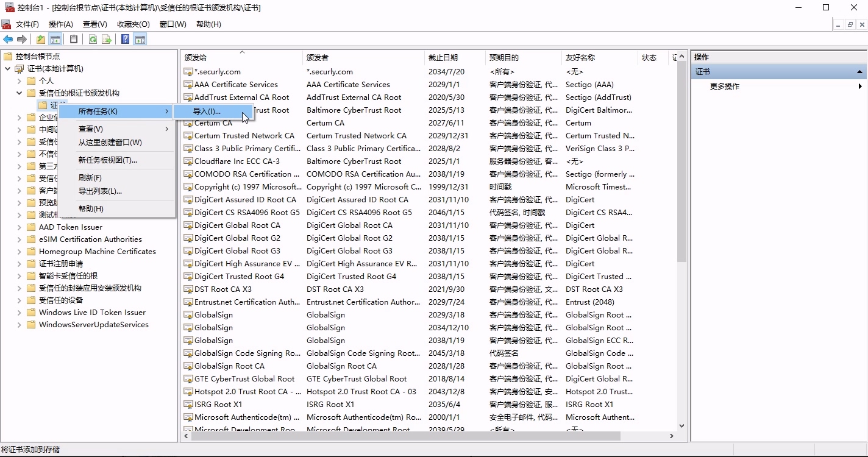Expand the Homegroup Machine Certificates node
The image size is (868, 457).
pyautogui.click(x=19, y=251)
